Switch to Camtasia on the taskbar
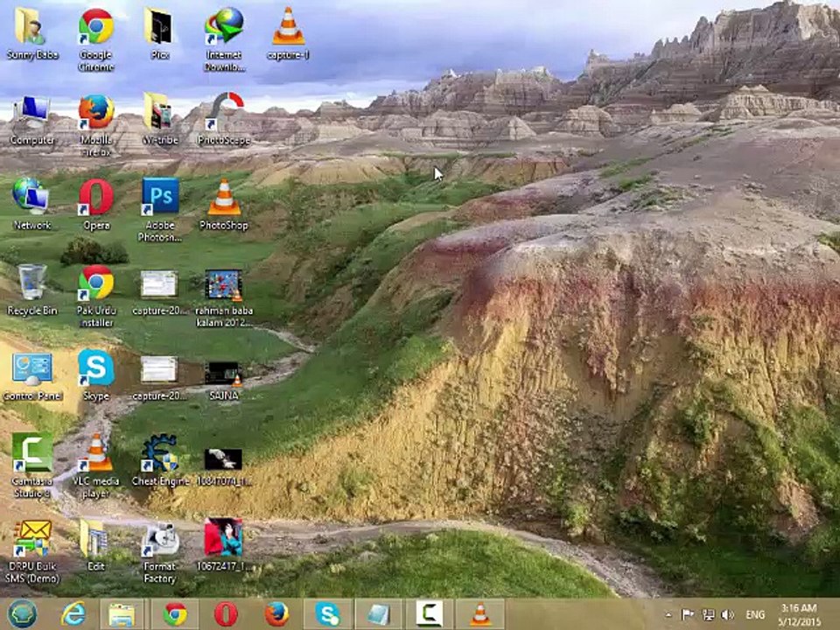 (429, 614)
